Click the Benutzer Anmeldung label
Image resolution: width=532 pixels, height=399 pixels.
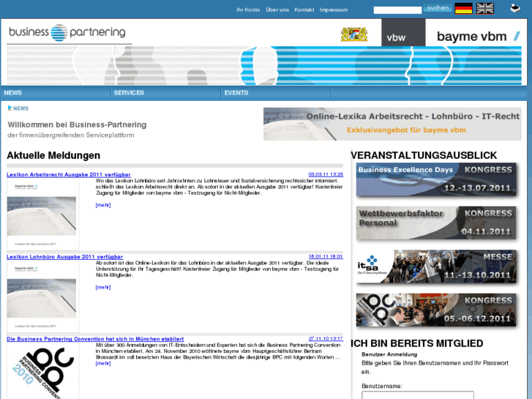389,354
